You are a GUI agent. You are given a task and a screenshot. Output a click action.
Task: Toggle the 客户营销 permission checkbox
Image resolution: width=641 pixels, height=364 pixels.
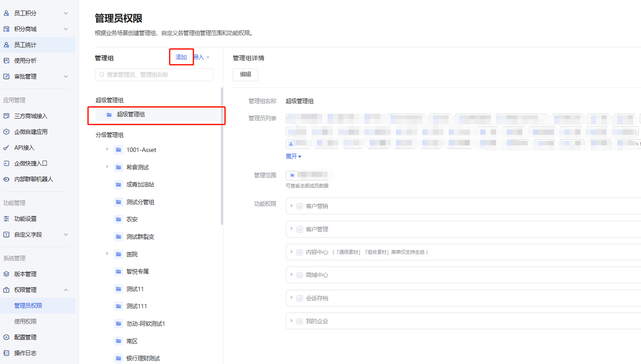300,206
